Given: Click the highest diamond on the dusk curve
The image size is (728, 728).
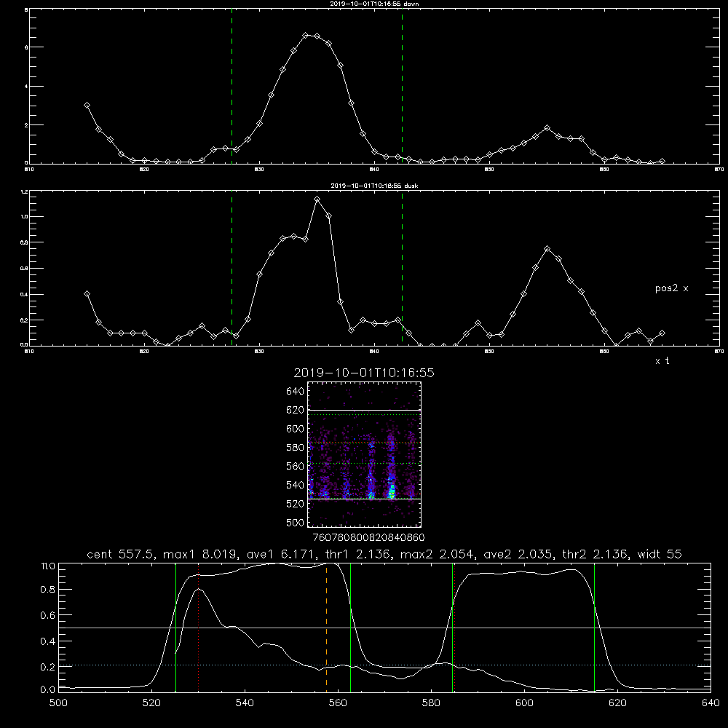Looking at the screenshot, I should pos(317,199).
